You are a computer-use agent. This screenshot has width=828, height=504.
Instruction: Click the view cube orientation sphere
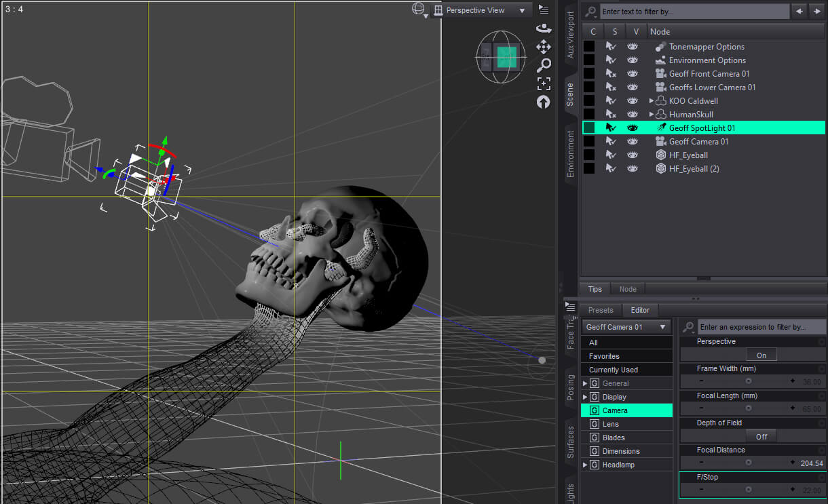pos(502,57)
